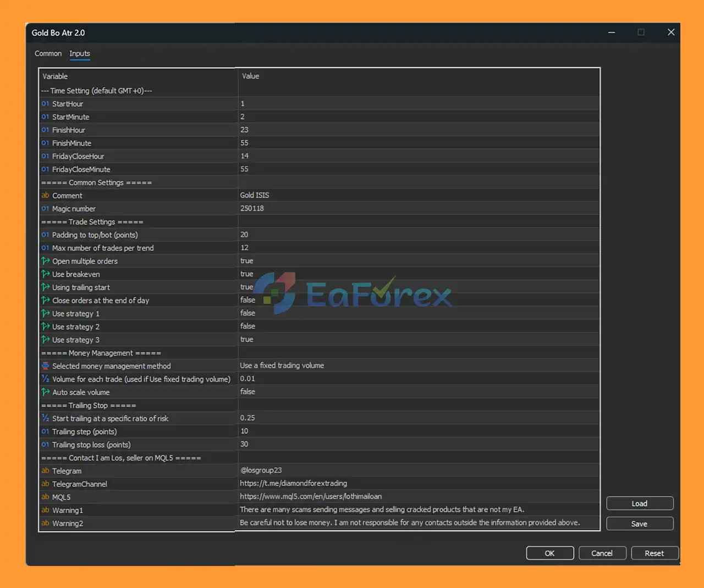
Task: Click the integer icon beside Magic number
Action: point(45,209)
